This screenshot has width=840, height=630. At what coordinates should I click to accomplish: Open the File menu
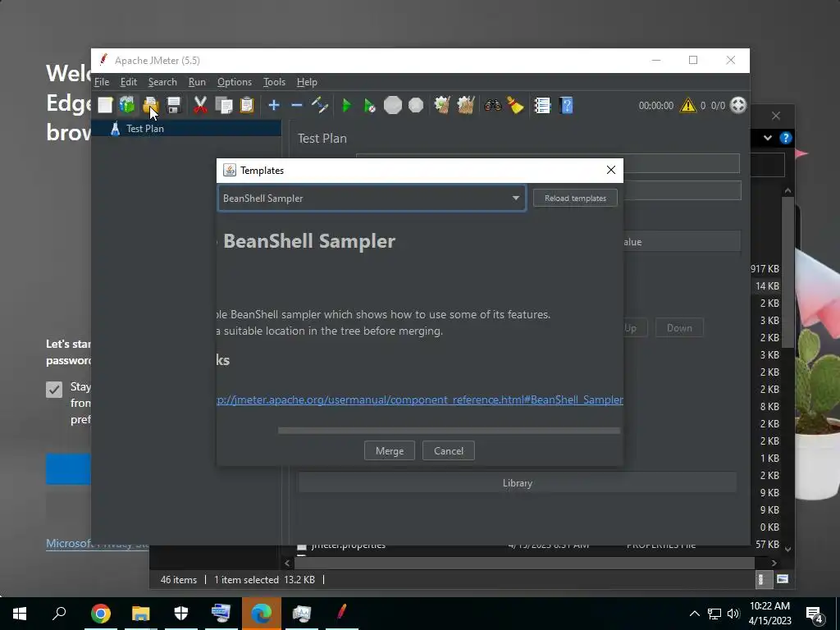coord(102,82)
